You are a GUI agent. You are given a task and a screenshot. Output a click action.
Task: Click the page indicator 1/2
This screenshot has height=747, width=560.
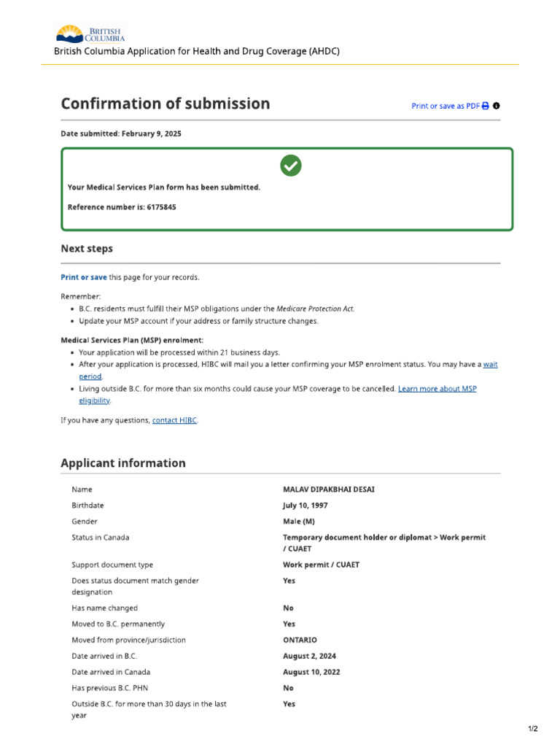click(532, 729)
